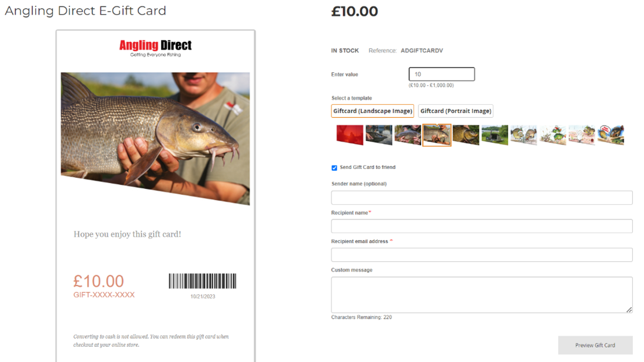Click inside the Custom message box
Viewport: 644px width, 362px height.
[482, 295]
